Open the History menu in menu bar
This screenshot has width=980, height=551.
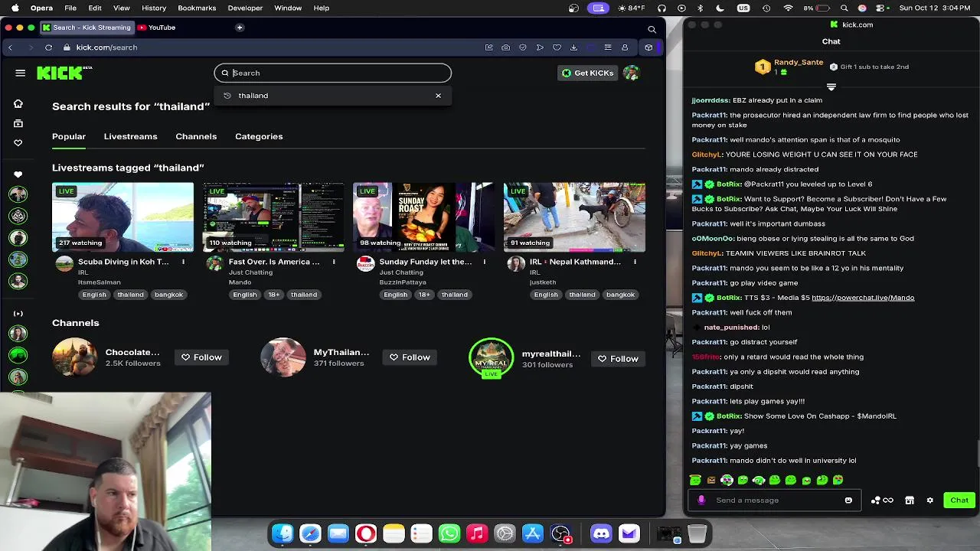(x=154, y=8)
